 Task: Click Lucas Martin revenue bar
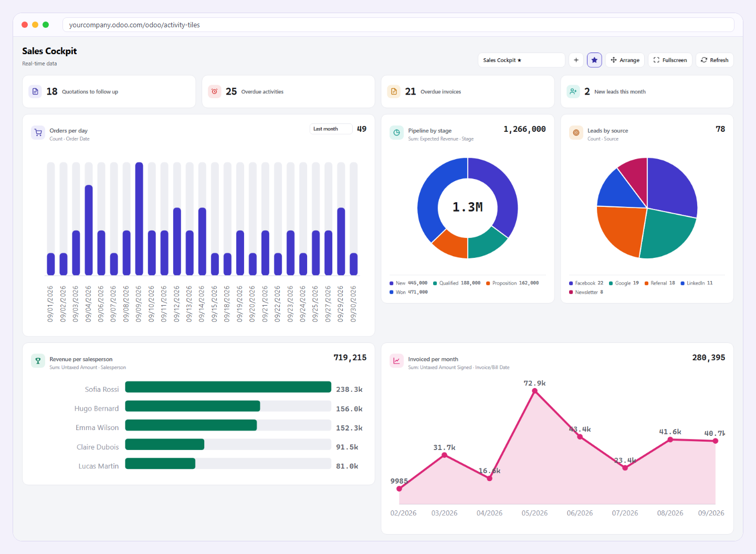pyautogui.click(x=160, y=464)
